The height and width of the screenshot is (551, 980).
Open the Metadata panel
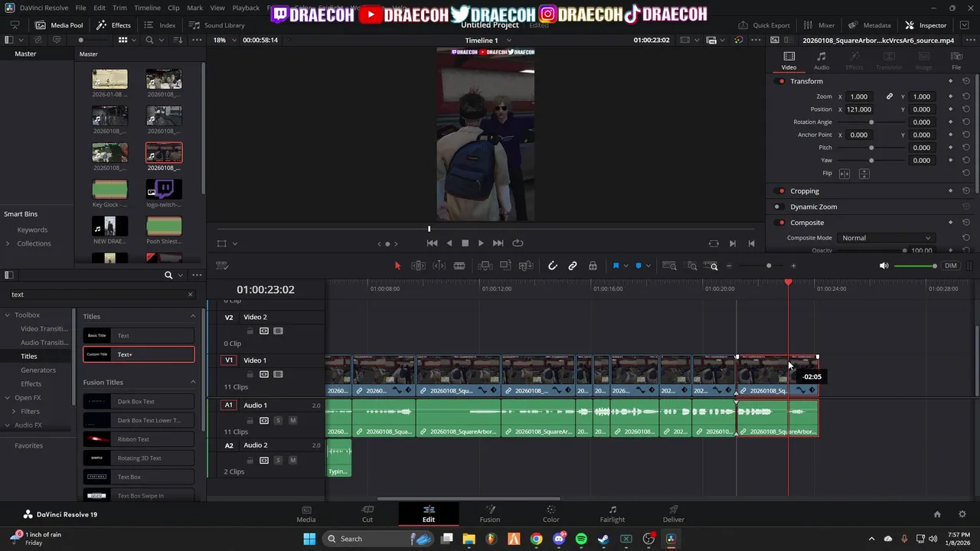coord(869,25)
